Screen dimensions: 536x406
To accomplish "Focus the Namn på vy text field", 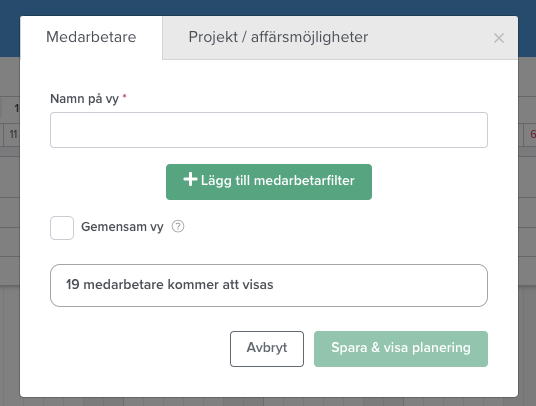I will click(x=269, y=130).
